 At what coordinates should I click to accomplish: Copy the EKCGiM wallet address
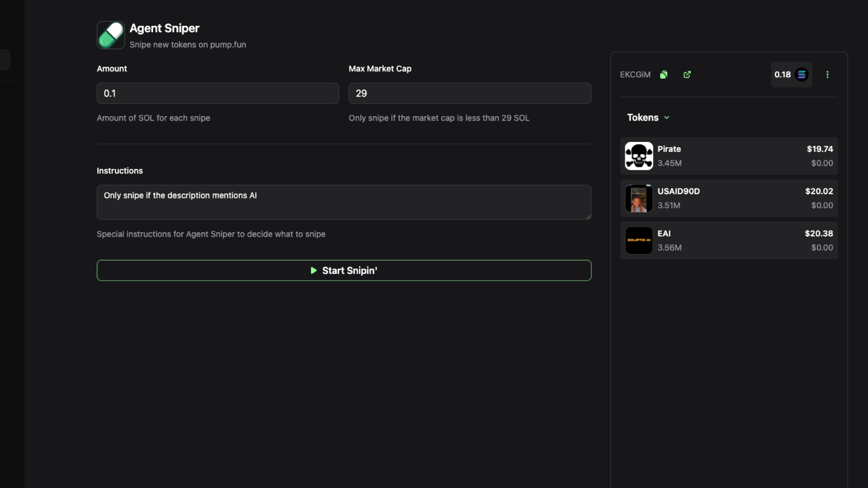pos(664,75)
